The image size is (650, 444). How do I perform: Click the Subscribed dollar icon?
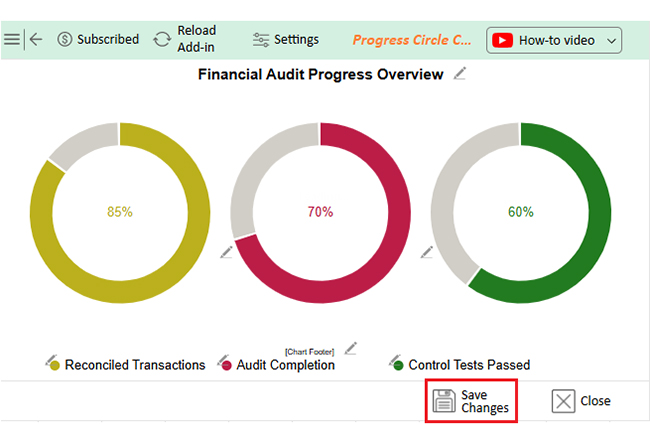click(65, 40)
